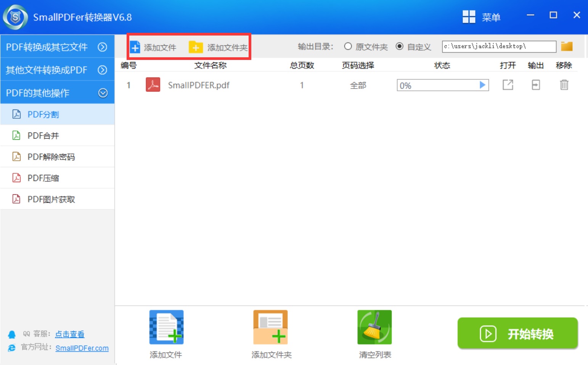The height and width of the screenshot is (365, 588).
Task: Click 编号 column header
Action: click(x=129, y=65)
